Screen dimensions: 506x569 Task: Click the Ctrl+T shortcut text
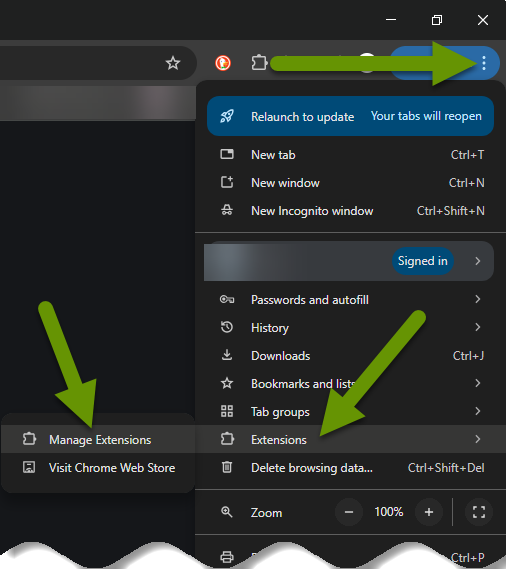tap(468, 155)
